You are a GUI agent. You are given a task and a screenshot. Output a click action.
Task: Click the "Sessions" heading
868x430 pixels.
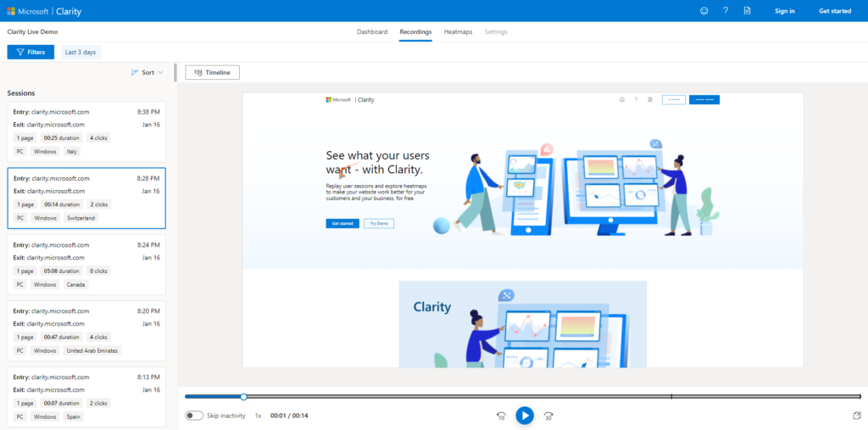coord(21,93)
